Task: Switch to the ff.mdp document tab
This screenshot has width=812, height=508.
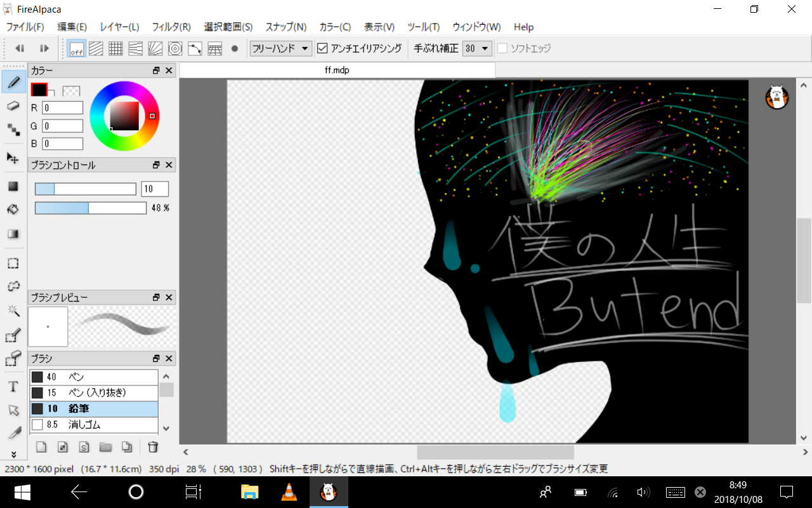Action: tap(337, 70)
